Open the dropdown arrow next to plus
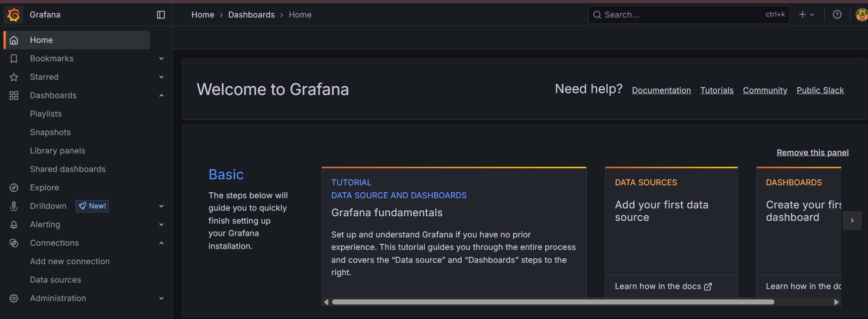Image resolution: width=868 pixels, height=319 pixels. tap(812, 15)
